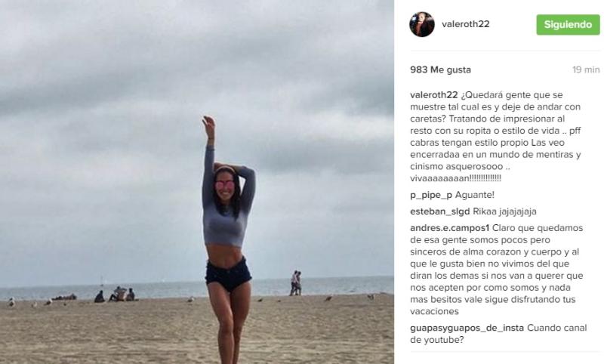The height and width of the screenshot is (364, 604).
Task: Click the Rikaa jajajajaja comment
Action: click(504, 211)
